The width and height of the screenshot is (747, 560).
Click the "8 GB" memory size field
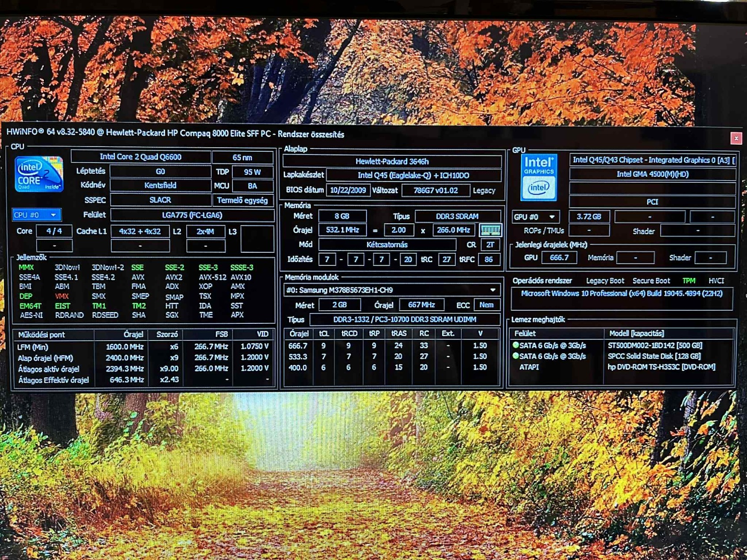coord(342,216)
